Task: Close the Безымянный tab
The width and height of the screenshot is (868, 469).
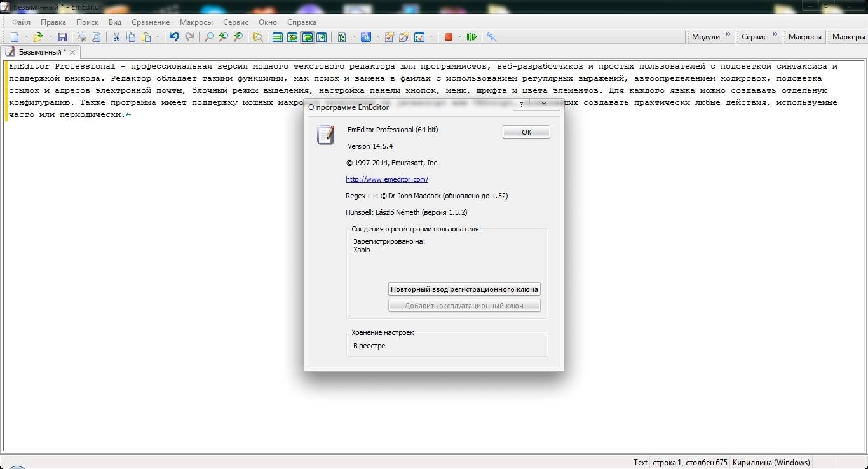Action: [72, 52]
